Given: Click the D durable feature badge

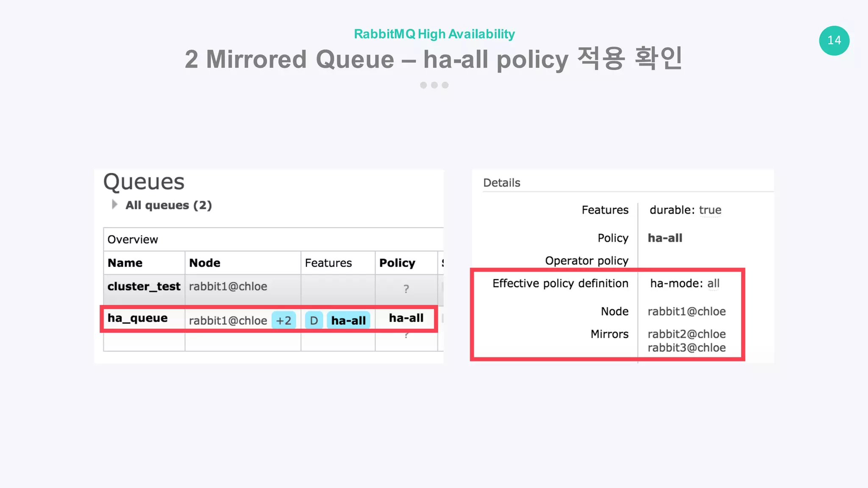Looking at the screenshot, I should pos(314,320).
